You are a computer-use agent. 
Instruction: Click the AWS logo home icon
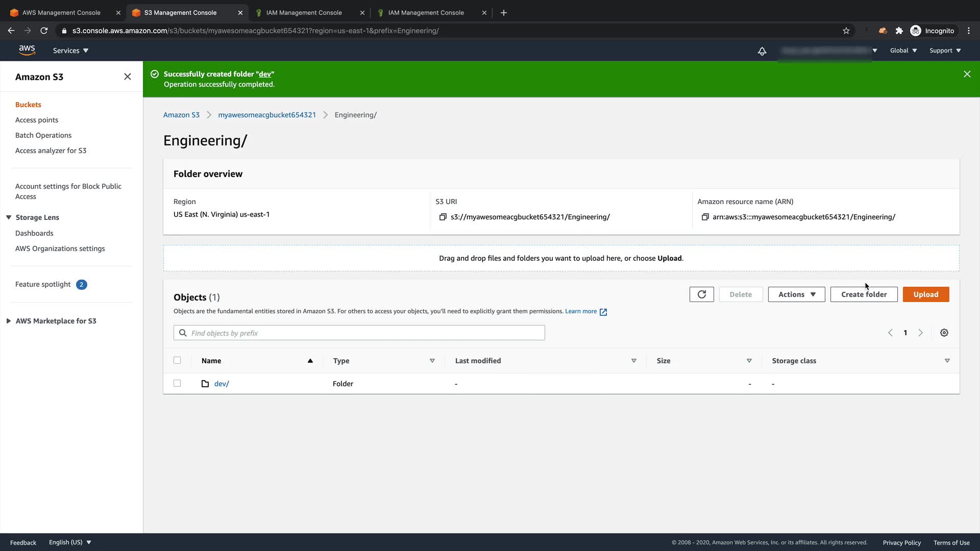(x=27, y=50)
